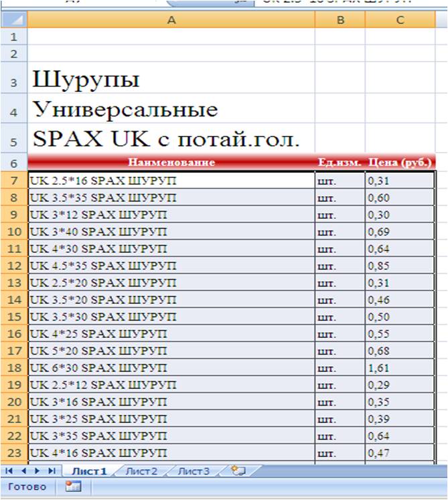Click the last sheet navigation arrow
448x500 pixels.
tap(52, 471)
